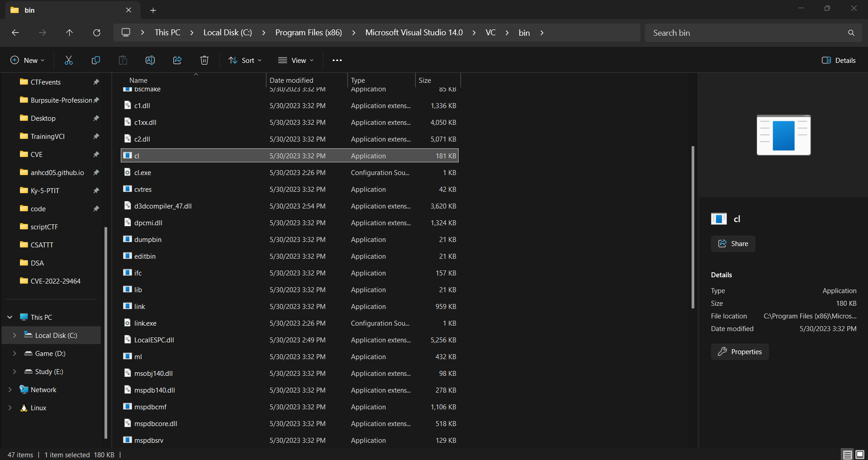Toggle the Details pane button
This screenshot has width=868, height=460.
839,60
